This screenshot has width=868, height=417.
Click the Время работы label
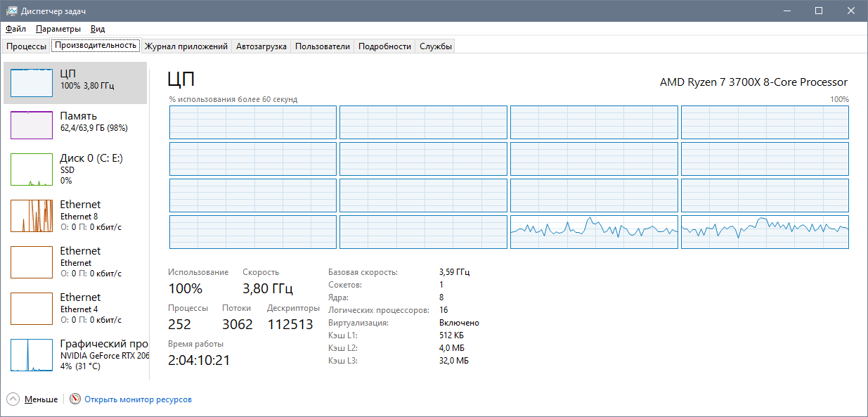(x=196, y=344)
